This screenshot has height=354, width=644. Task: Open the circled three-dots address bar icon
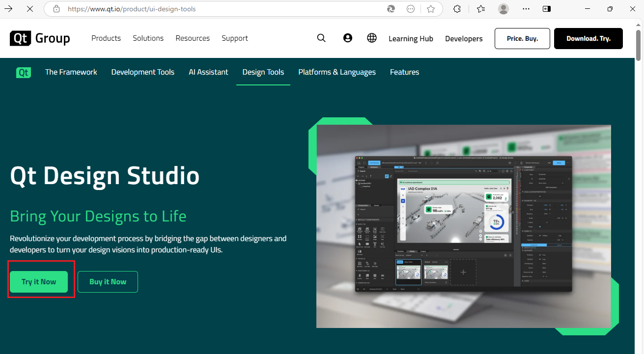point(411,9)
